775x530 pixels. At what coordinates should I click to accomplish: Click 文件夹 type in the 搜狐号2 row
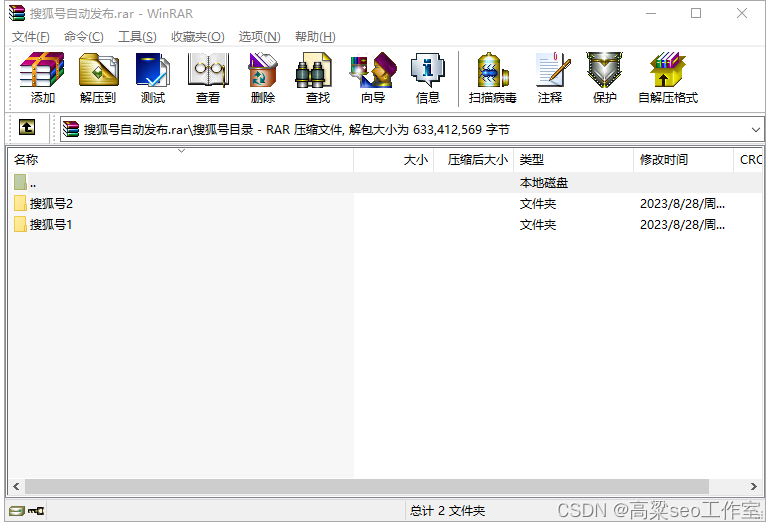click(x=538, y=204)
